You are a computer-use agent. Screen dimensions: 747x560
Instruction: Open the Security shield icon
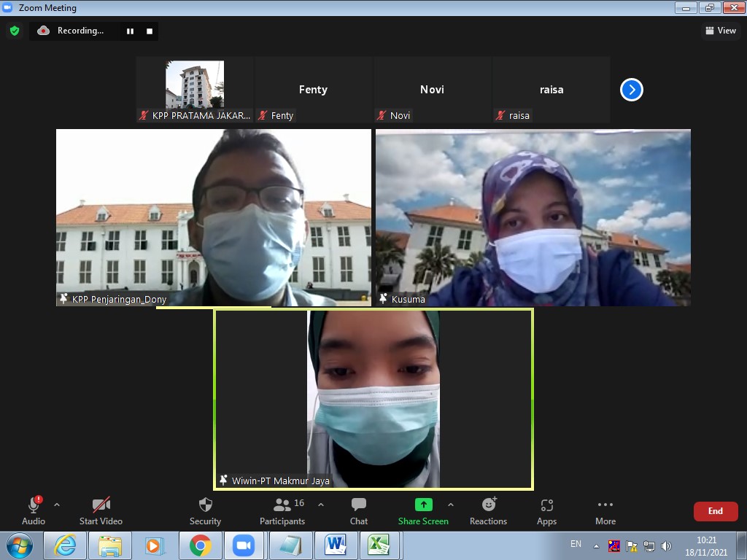205,505
